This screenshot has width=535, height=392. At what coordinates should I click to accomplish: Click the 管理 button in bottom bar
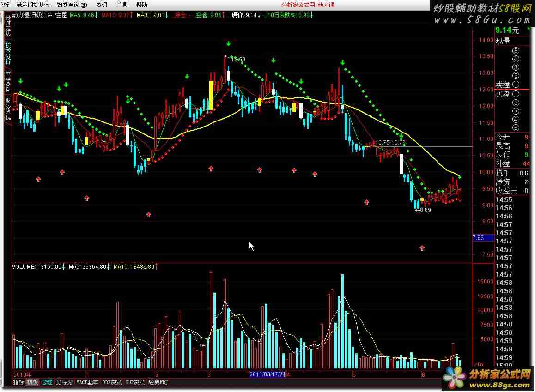point(47,382)
